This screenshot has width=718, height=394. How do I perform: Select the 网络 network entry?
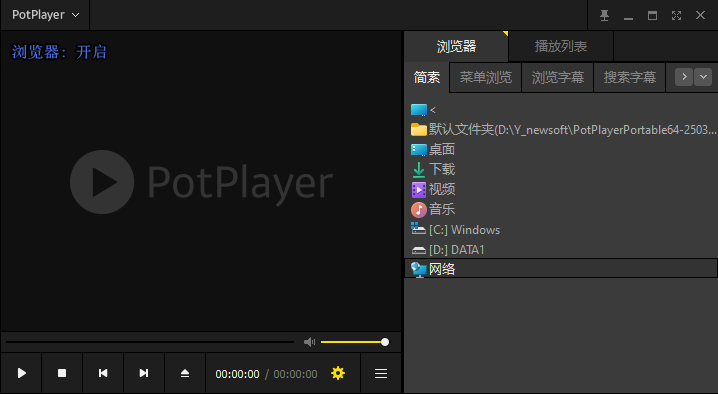click(561, 268)
